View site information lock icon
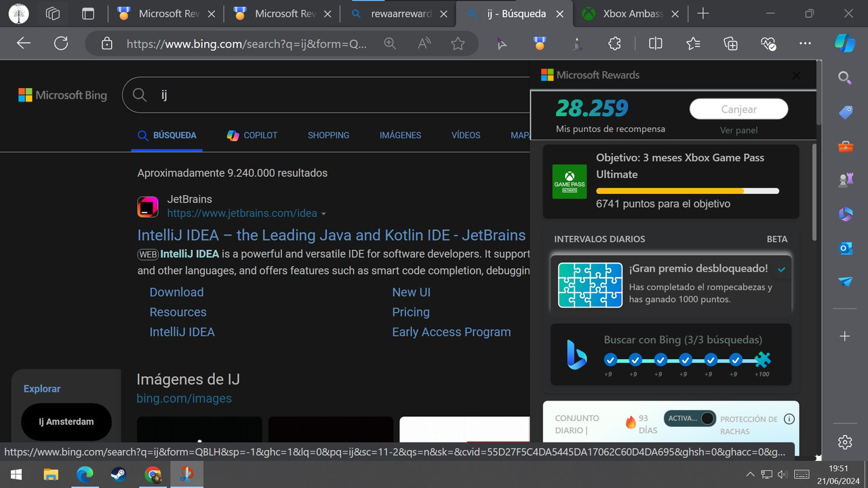The height and width of the screenshot is (488, 868). pos(106,43)
